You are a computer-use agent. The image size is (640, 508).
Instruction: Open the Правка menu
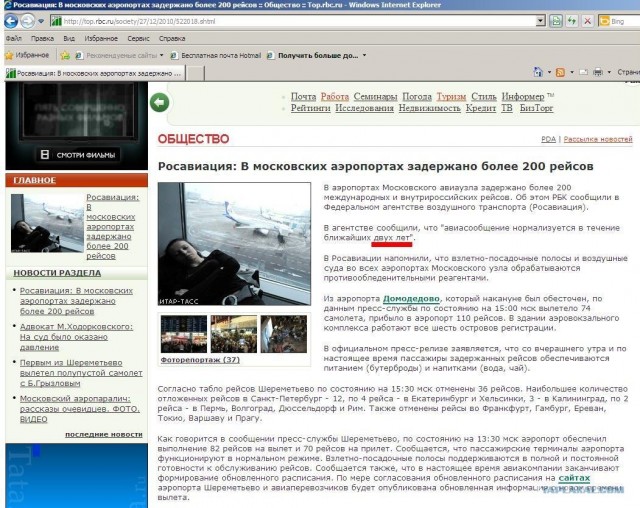click(42, 38)
